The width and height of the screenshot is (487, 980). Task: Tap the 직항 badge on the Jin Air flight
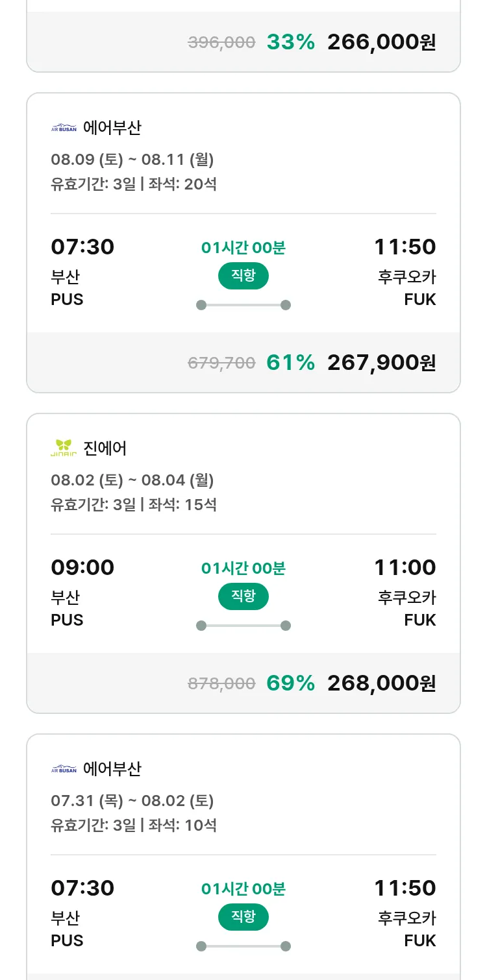coord(243,596)
